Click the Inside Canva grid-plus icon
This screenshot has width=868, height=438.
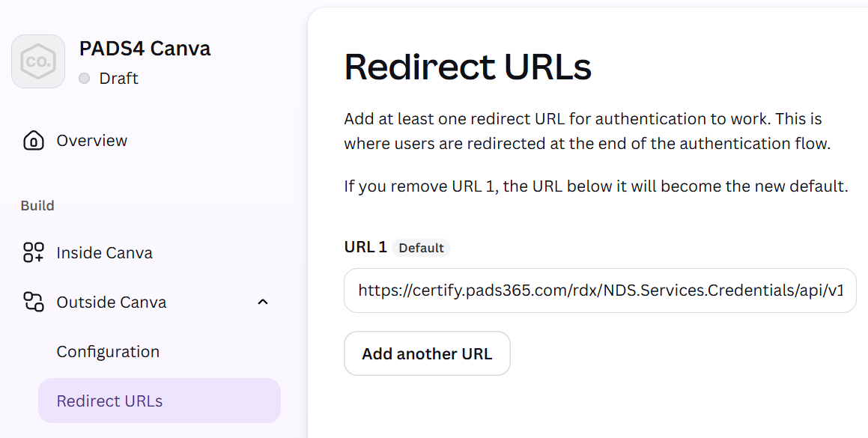pos(33,252)
